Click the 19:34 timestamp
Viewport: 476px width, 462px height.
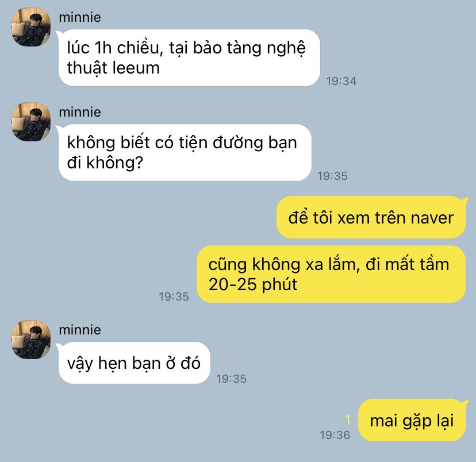(341, 81)
